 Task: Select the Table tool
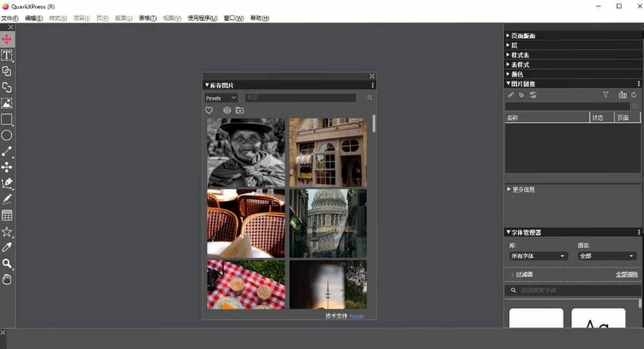tap(7, 215)
